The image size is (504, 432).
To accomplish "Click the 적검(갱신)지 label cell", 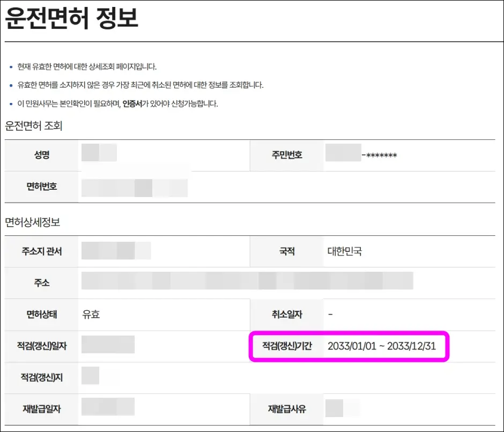I will (41, 377).
